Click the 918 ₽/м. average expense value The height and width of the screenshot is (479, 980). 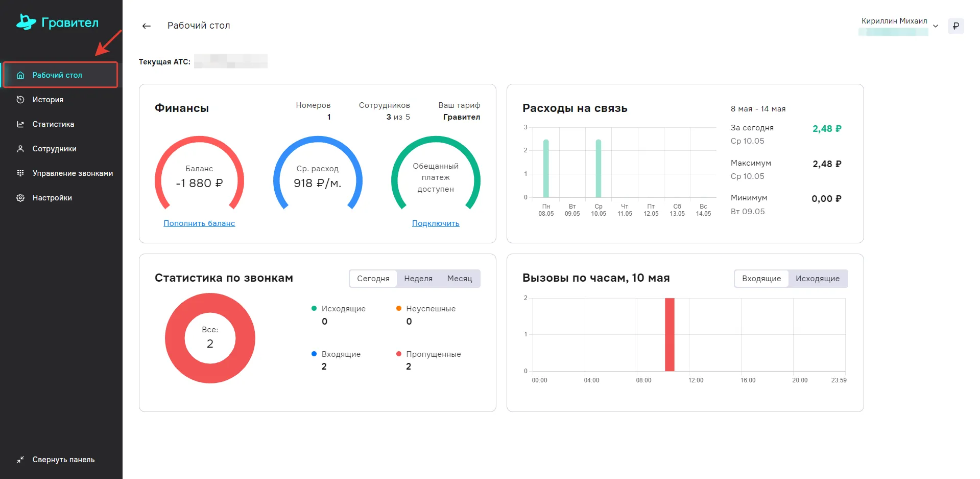coord(318,183)
